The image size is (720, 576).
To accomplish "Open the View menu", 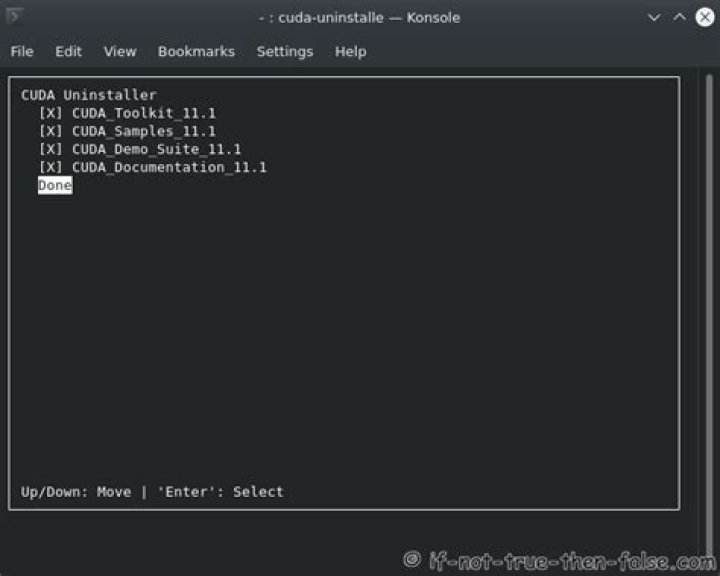I will pos(120,51).
